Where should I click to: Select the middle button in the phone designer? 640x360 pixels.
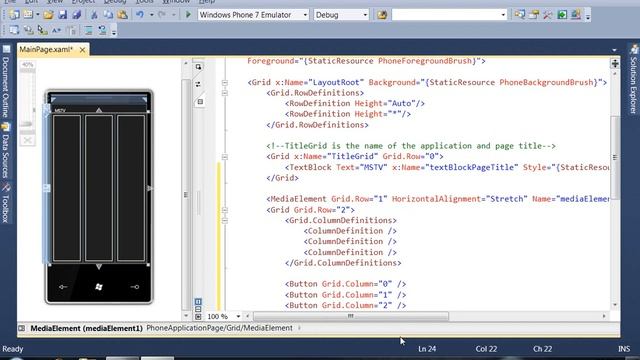pyautogui.click(x=99, y=188)
